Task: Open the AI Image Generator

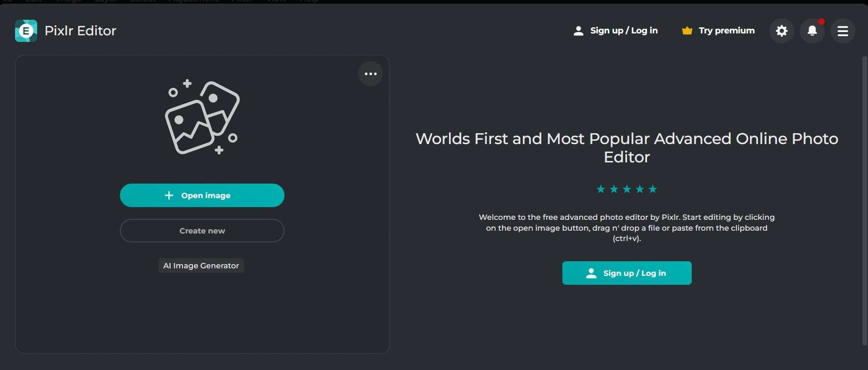Action: point(201,265)
